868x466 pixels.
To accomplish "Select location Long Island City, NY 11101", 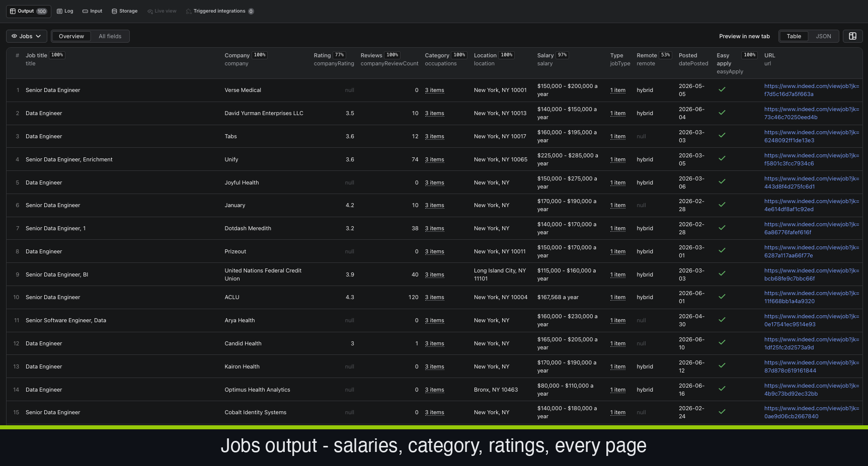I will pyautogui.click(x=500, y=274).
